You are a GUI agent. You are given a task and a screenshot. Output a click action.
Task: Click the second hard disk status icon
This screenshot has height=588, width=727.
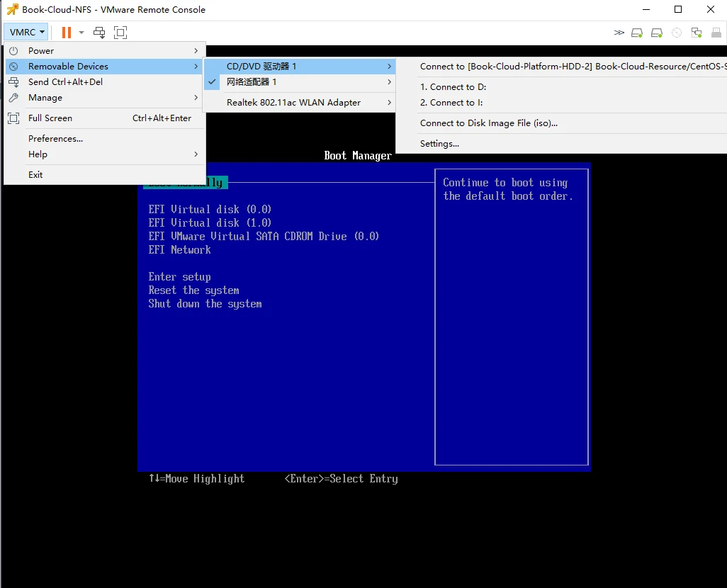click(x=657, y=33)
